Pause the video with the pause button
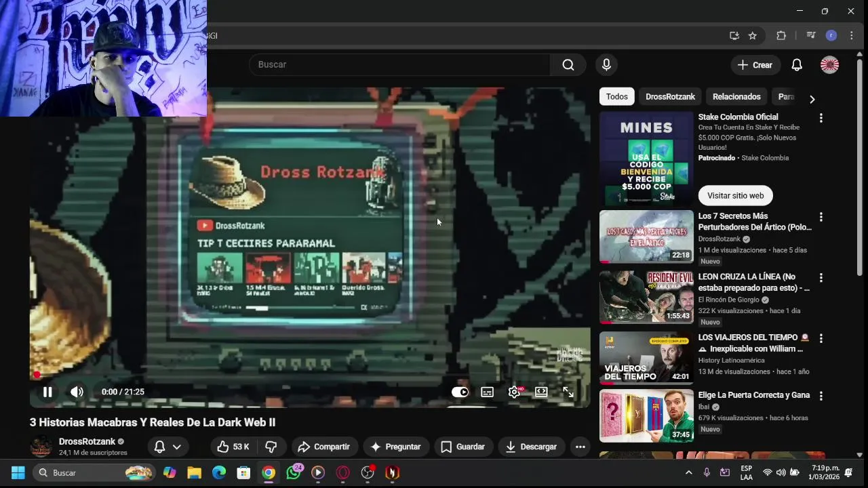 pyautogui.click(x=47, y=392)
